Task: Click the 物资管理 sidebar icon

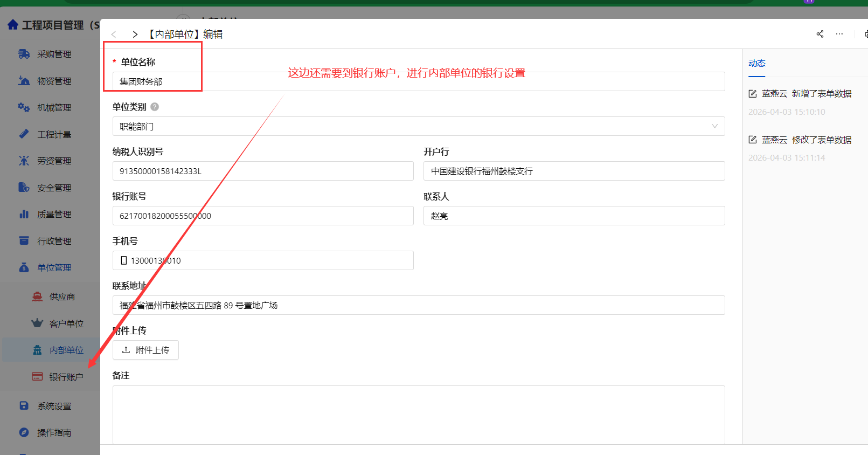Action: (x=24, y=81)
